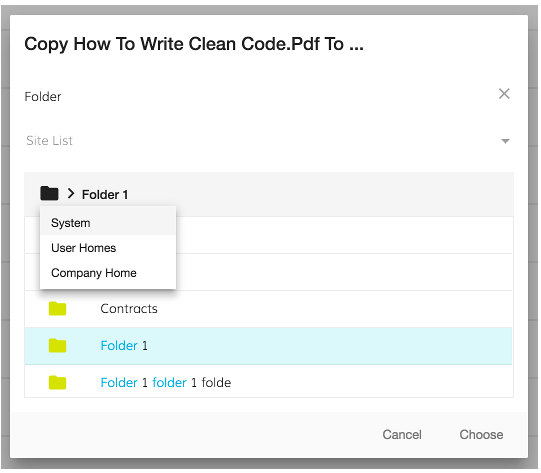541x473 pixels.
Task: Click the yellow folder icon for Contracts
Action: [57, 309]
